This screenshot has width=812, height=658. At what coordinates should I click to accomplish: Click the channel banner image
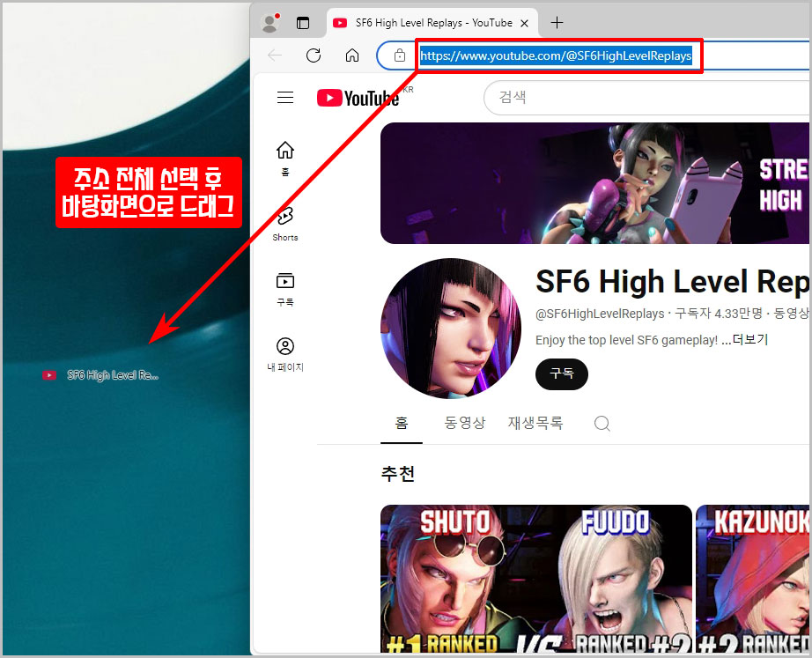tap(594, 183)
